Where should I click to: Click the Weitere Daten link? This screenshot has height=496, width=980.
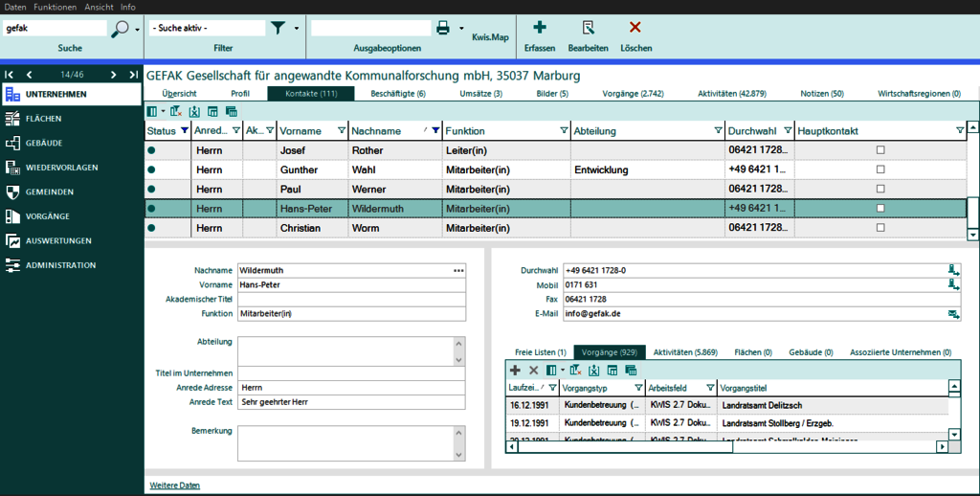tap(175, 485)
